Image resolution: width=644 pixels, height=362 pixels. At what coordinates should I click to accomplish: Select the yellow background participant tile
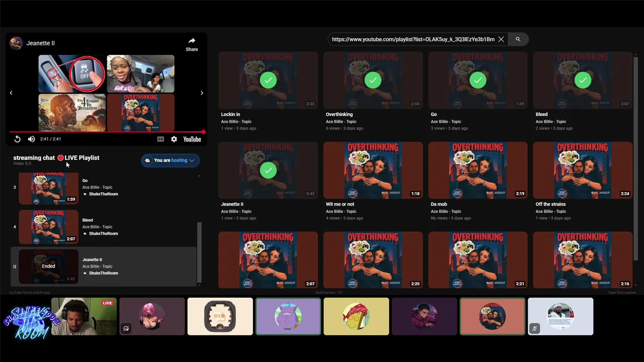pyautogui.click(x=356, y=316)
